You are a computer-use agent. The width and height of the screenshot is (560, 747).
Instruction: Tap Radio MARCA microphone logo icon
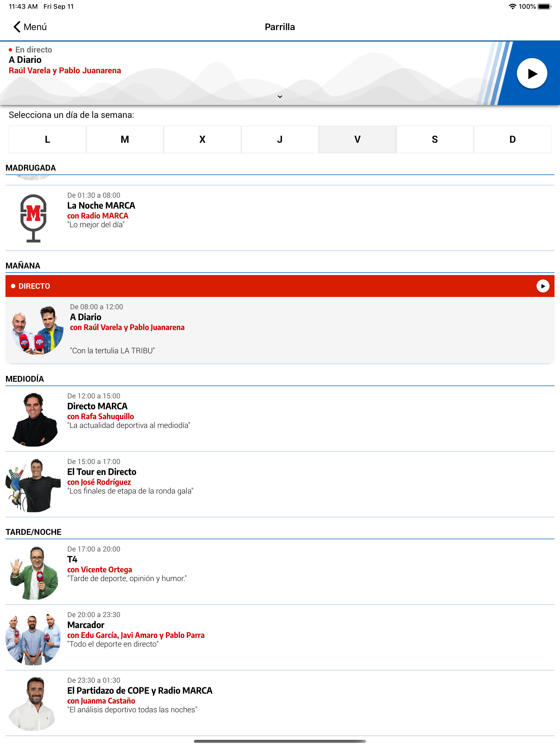[33, 218]
